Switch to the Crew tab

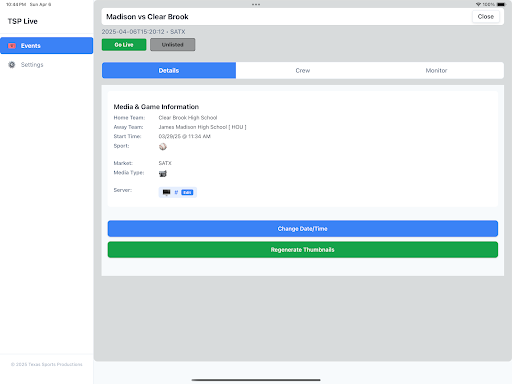pos(303,70)
